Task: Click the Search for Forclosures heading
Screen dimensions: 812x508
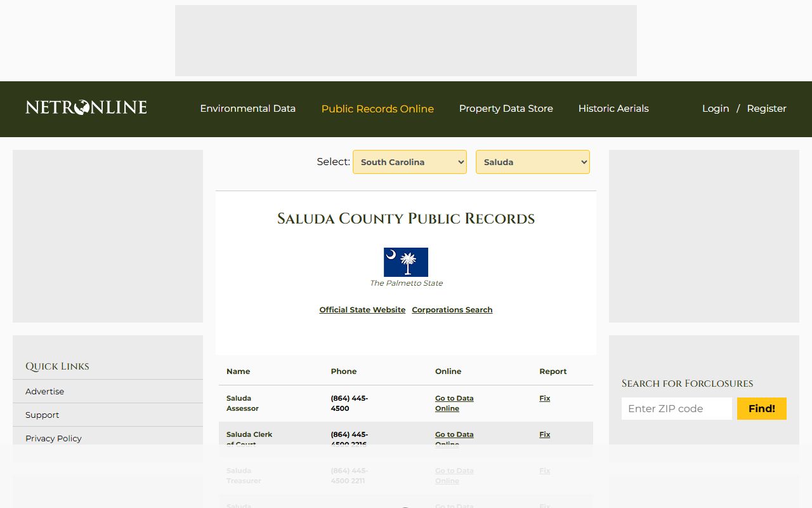Action: tap(687, 384)
